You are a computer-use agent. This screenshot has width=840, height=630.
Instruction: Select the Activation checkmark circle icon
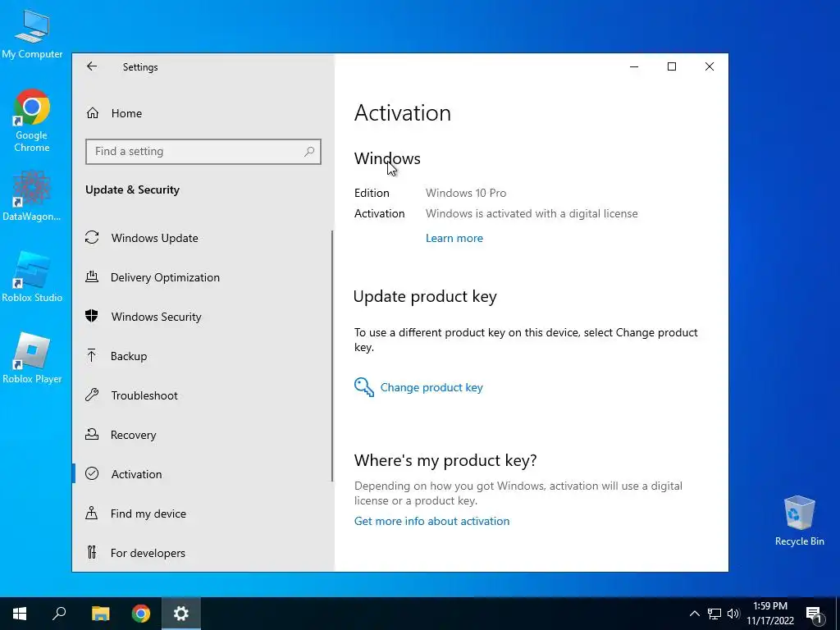pyautogui.click(x=92, y=473)
